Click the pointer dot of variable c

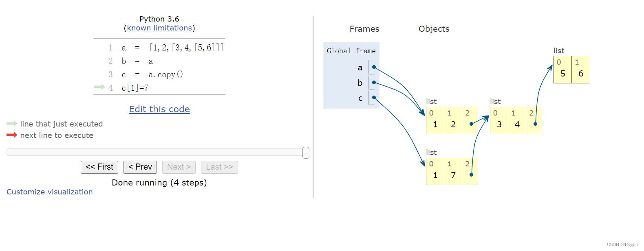point(374,98)
